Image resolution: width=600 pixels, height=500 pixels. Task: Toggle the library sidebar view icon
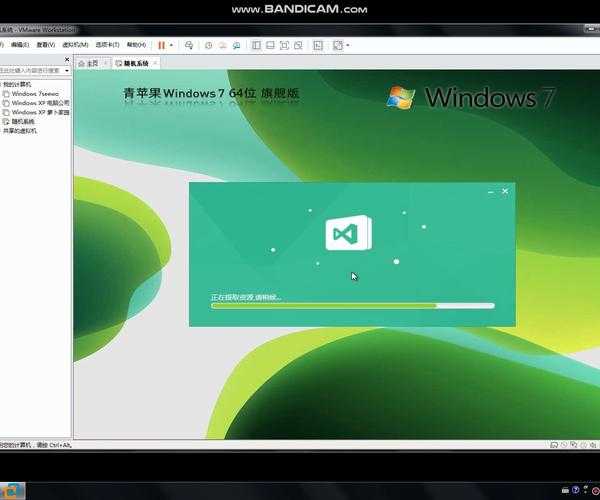point(256,45)
